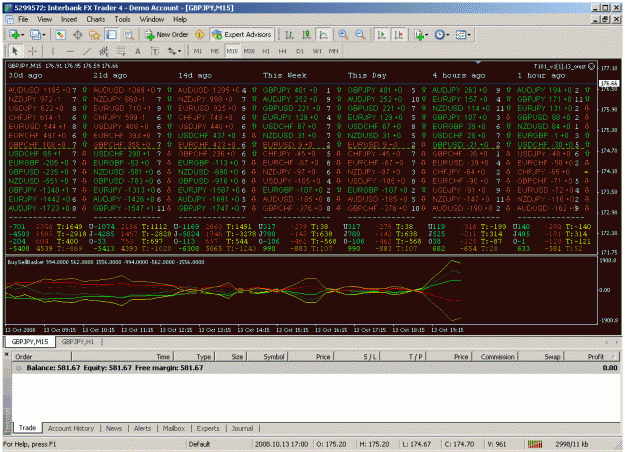Open the Account History tab
This screenshot has width=625, height=452.
click(x=71, y=428)
